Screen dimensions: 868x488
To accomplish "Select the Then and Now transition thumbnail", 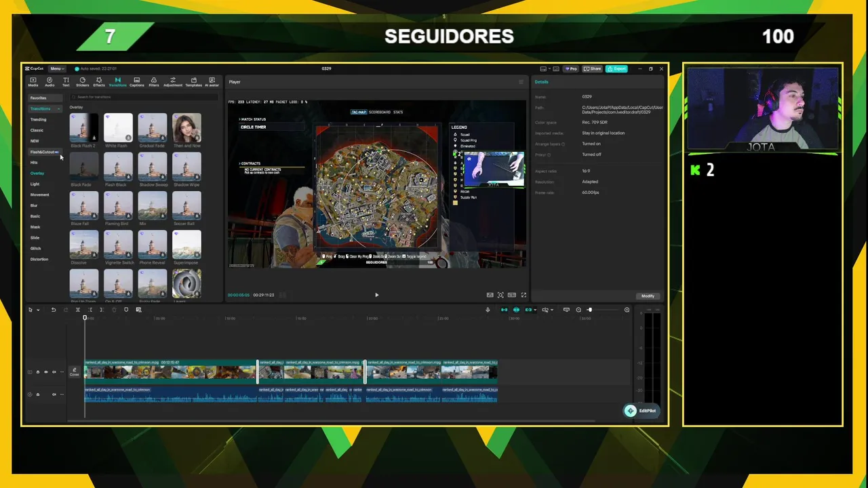I will tap(186, 127).
